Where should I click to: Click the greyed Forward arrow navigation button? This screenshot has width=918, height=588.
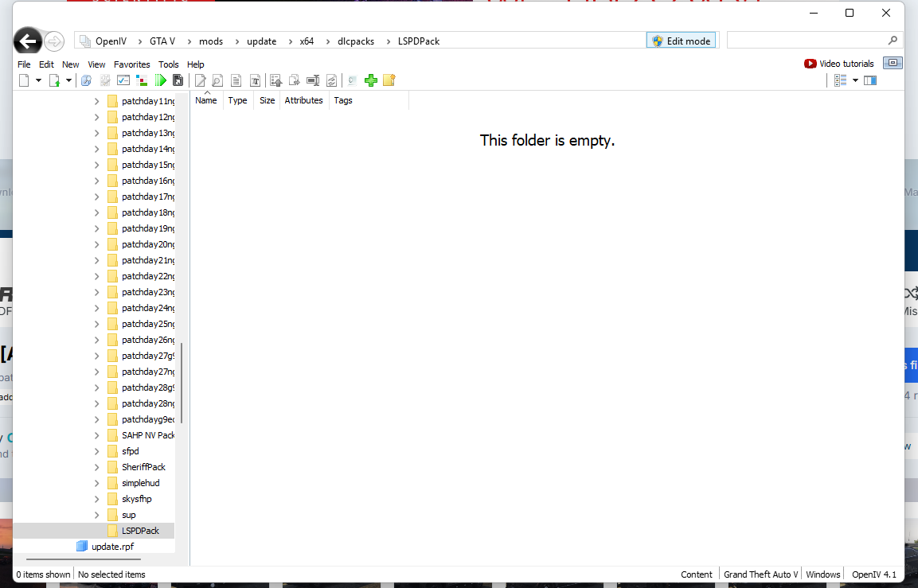point(54,41)
